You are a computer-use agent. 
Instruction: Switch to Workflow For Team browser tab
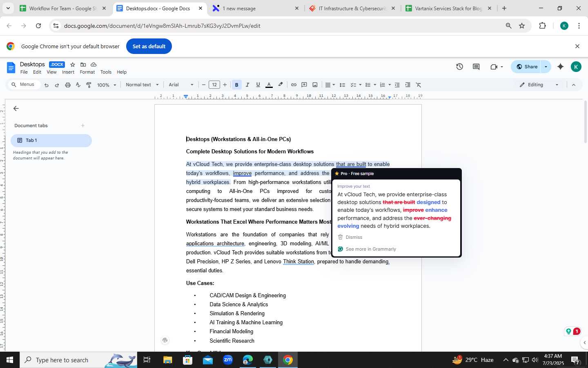pos(63,8)
